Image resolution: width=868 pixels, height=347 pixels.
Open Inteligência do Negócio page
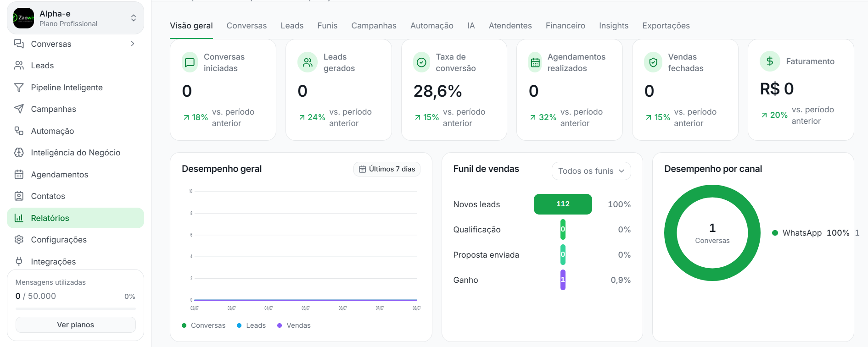[x=75, y=153]
